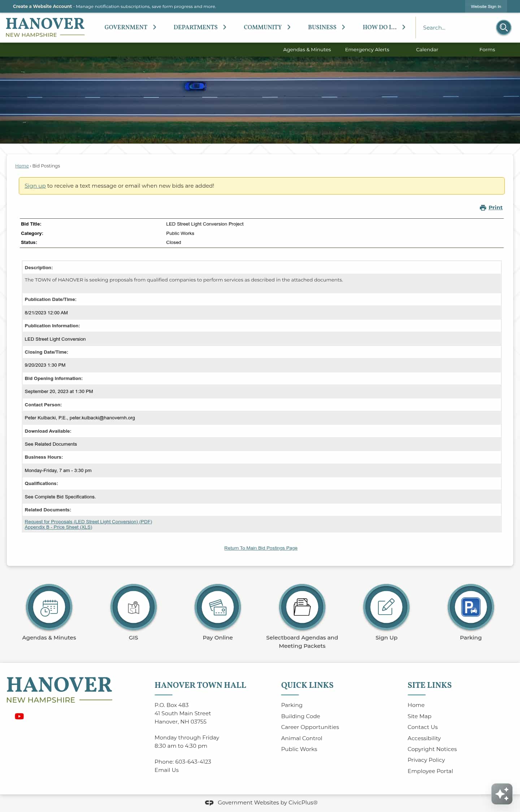
Task: Open Accessibility site link
Action: click(424, 738)
